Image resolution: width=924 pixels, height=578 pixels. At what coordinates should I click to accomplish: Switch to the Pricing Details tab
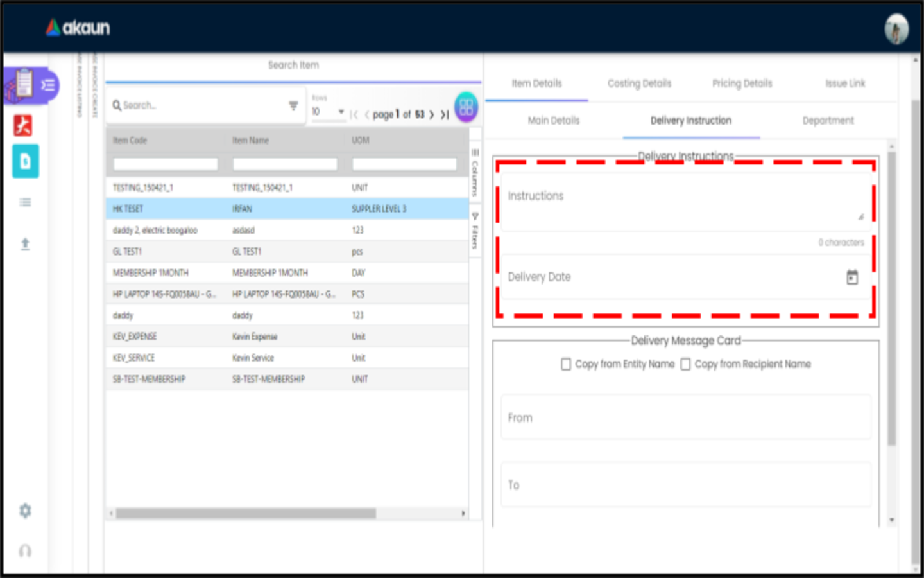(742, 83)
